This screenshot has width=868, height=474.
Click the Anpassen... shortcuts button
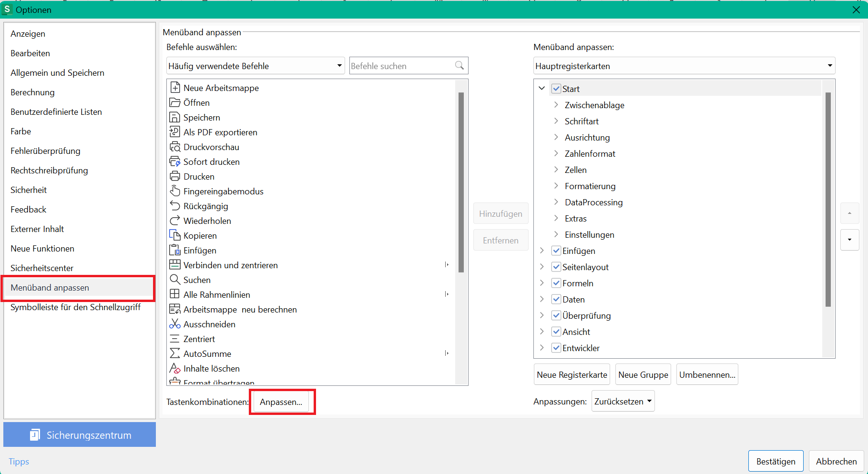281,402
